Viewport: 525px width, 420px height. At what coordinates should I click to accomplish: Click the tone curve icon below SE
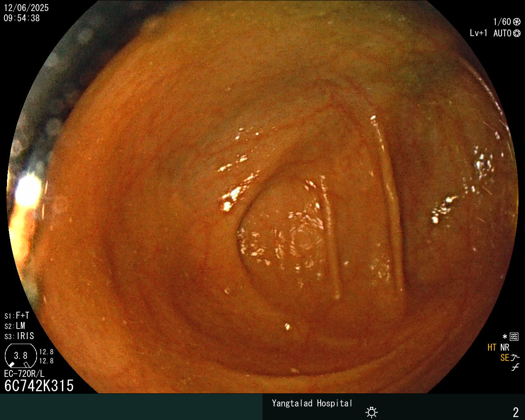515,367
